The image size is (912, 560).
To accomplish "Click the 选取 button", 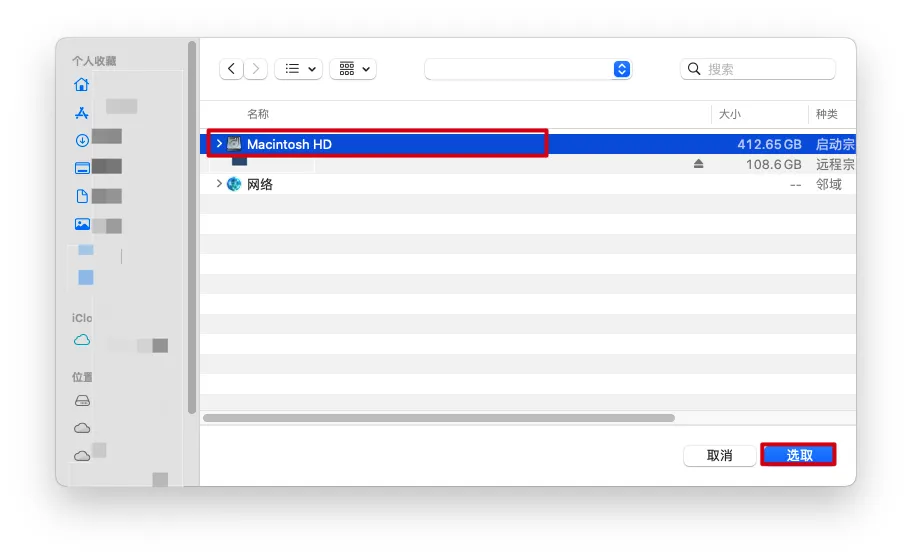I will 799,455.
